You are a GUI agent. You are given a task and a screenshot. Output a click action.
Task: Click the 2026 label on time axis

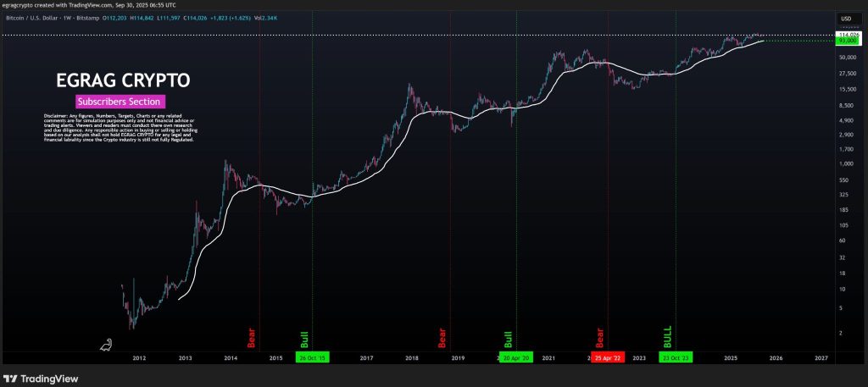(x=775, y=358)
